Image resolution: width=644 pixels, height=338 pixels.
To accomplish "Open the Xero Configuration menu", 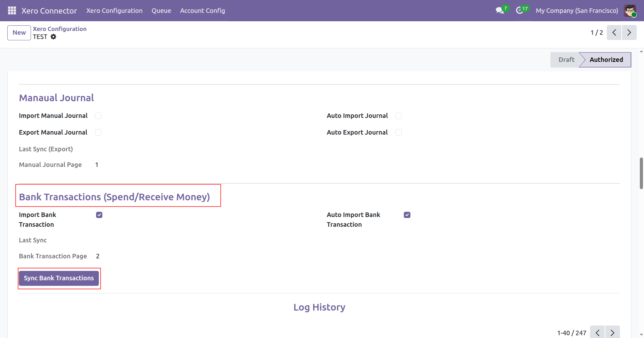I will click(115, 10).
